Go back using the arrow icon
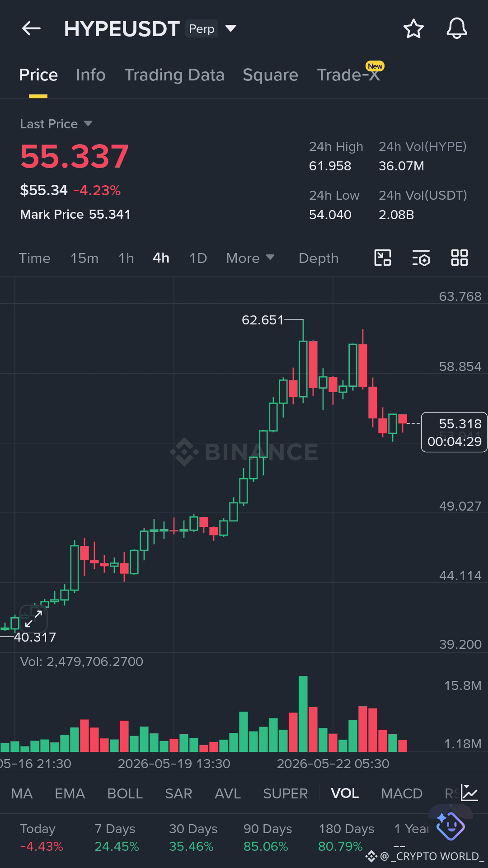The height and width of the screenshot is (868, 488). pyautogui.click(x=31, y=28)
